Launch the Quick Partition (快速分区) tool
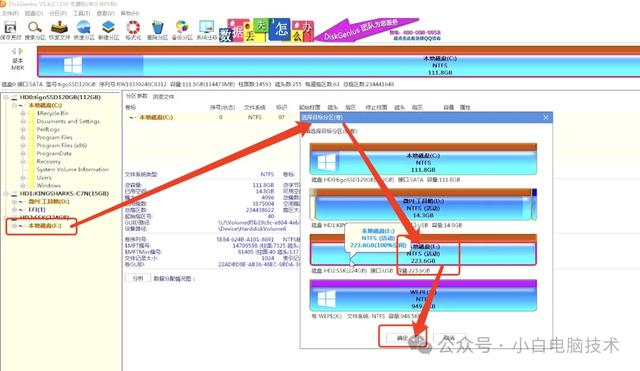This screenshot has width=640, height=371. (x=84, y=28)
